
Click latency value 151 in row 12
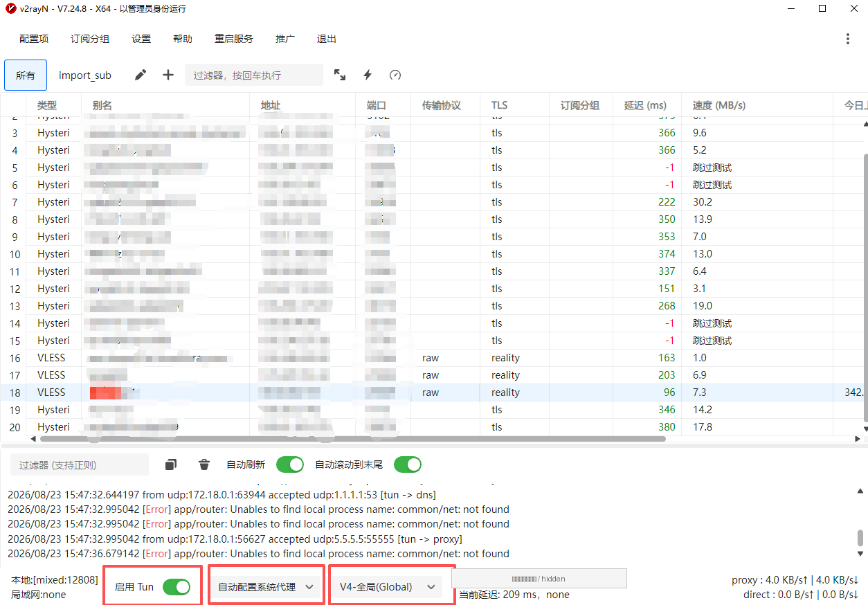click(667, 289)
